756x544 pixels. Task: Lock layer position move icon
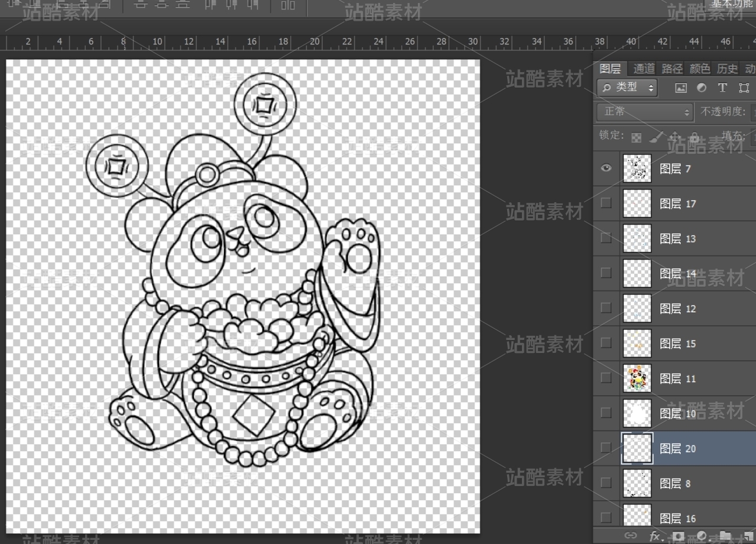(x=675, y=137)
